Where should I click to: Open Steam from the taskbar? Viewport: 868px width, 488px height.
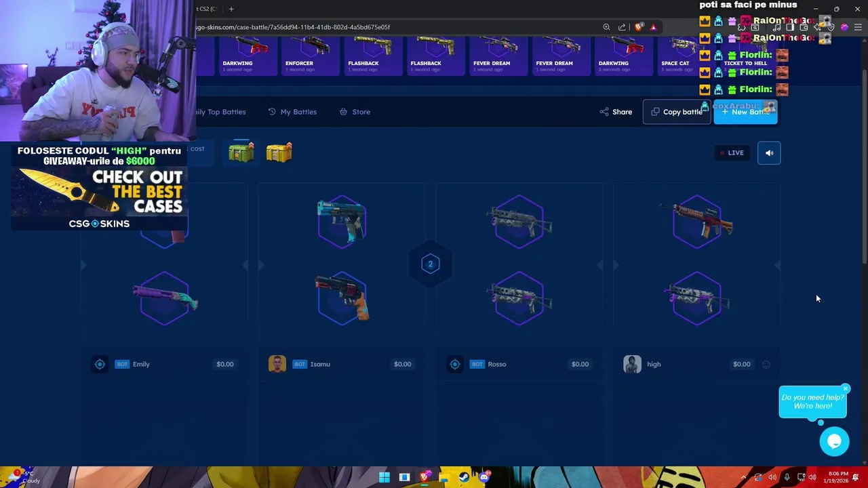(464, 477)
